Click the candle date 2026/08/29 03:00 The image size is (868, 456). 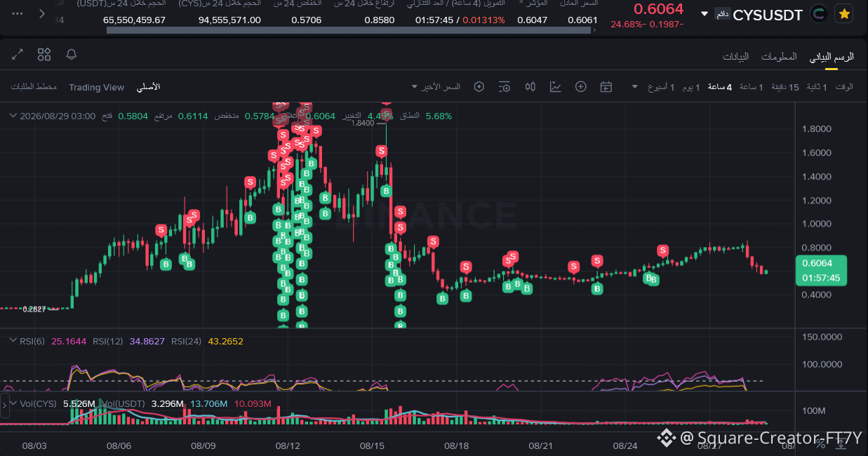point(58,116)
